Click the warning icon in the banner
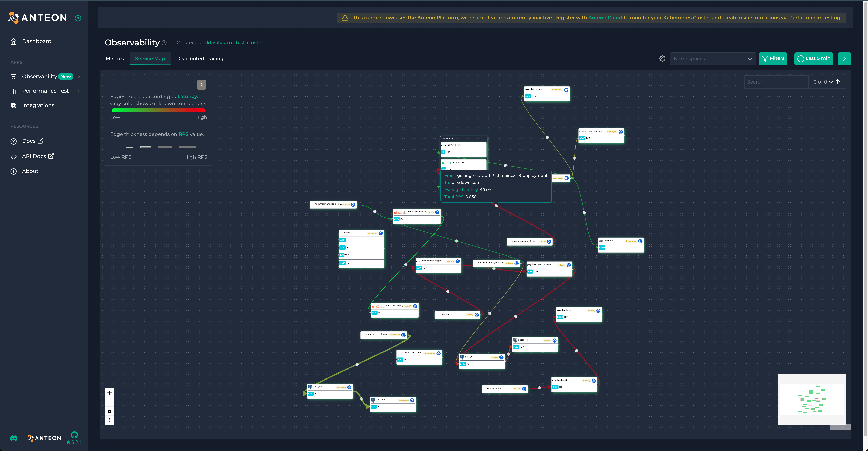Viewport: 868px width, 451px height. pyautogui.click(x=345, y=18)
